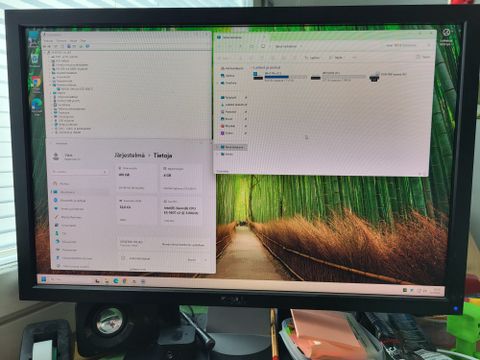Image resolution: width=480 pixels, height=360 pixels.
Task: Open Edge from the taskbar
Action: pyautogui.click(x=116, y=281)
